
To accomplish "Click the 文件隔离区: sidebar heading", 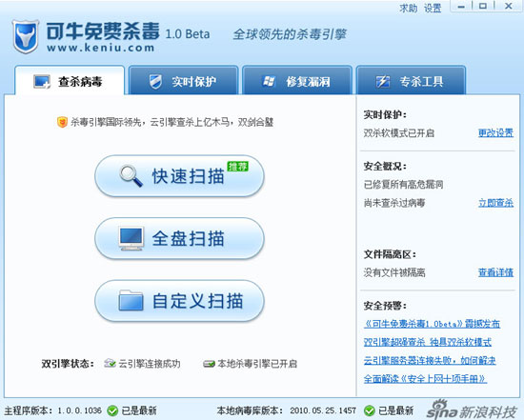I will [390, 254].
